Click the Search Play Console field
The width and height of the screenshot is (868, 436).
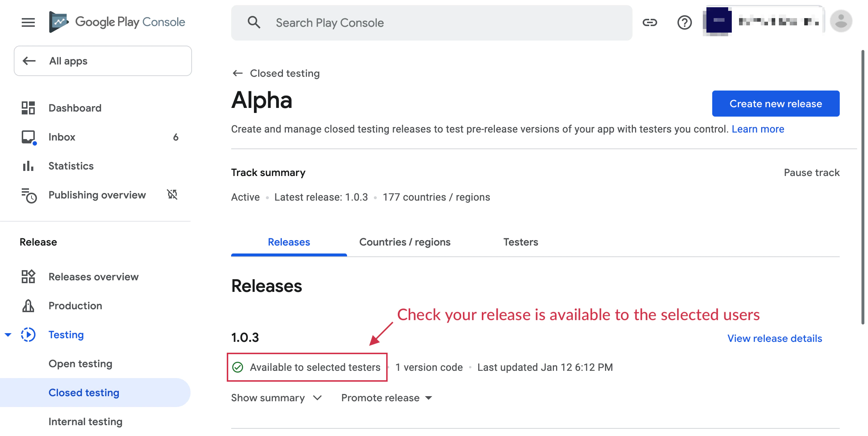[x=431, y=23]
